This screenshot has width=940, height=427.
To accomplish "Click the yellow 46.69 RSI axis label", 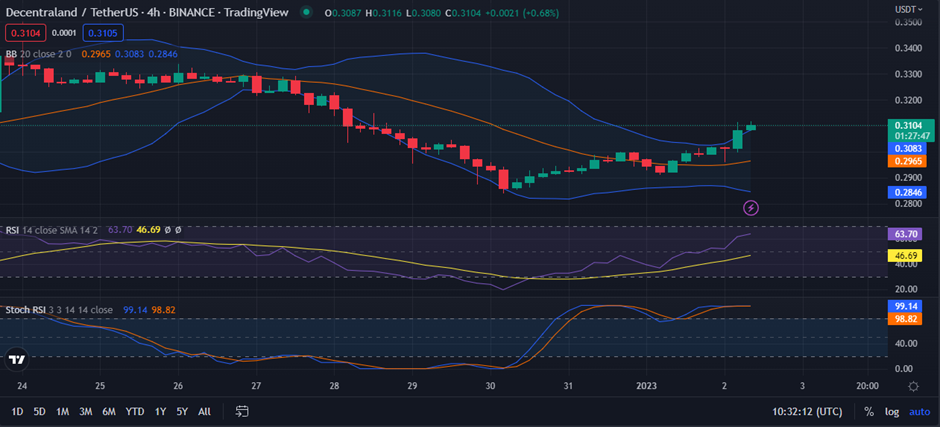I will pos(906,255).
